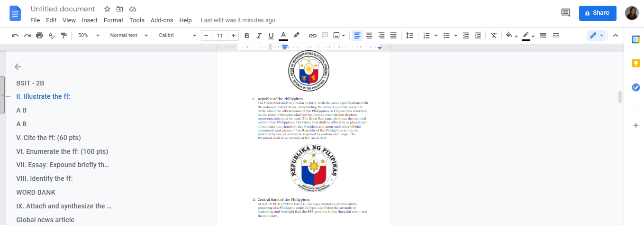Open insert image dropdown arrow

click(x=344, y=36)
